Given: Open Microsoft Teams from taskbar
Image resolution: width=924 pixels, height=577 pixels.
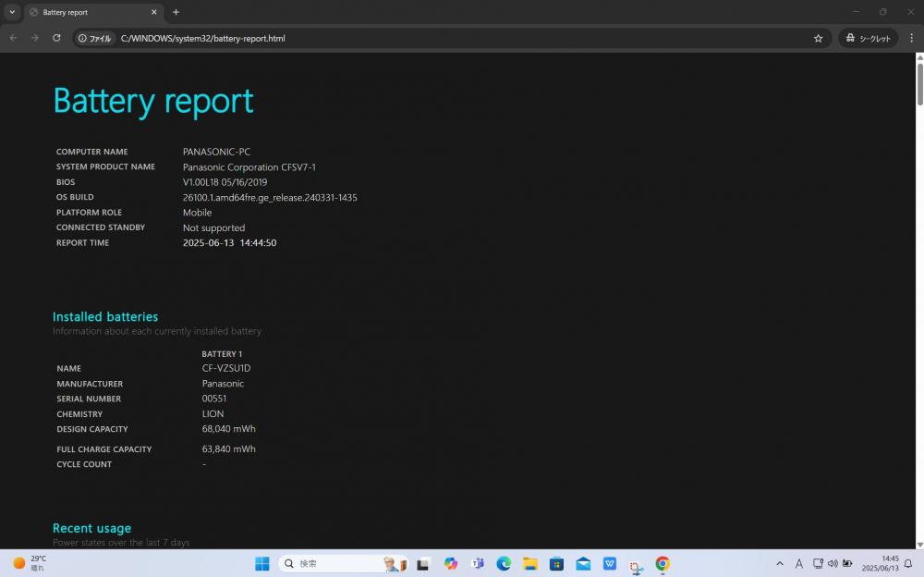Looking at the screenshot, I should click(x=478, y=564).
